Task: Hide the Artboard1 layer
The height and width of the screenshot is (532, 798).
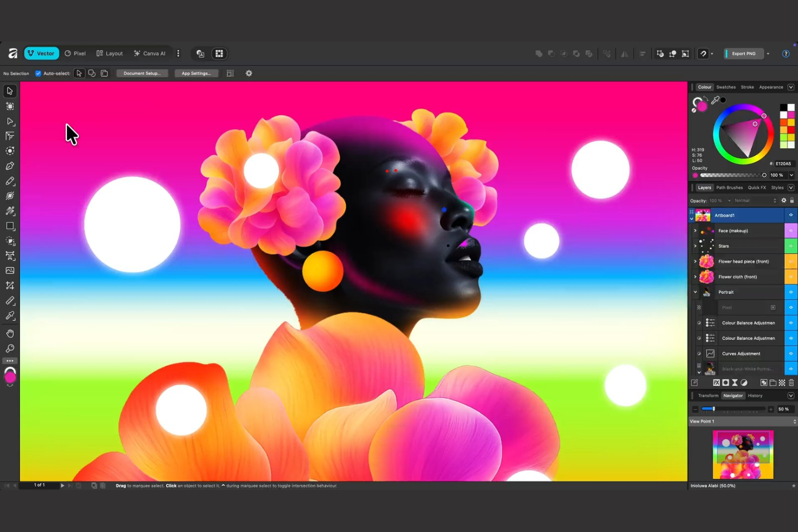Action: click(791, 215)
